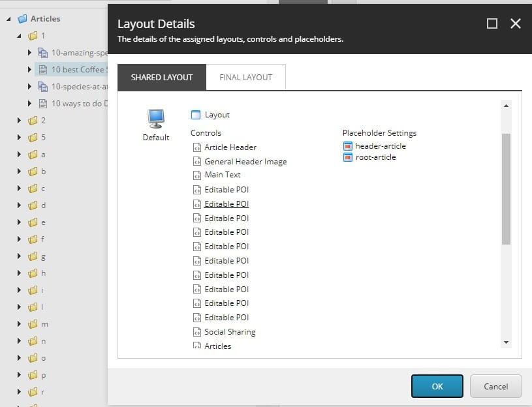Click folder icon for item 2
This screenshot has width=532, height=407.
pyautogui.click(x=33, y=121)
